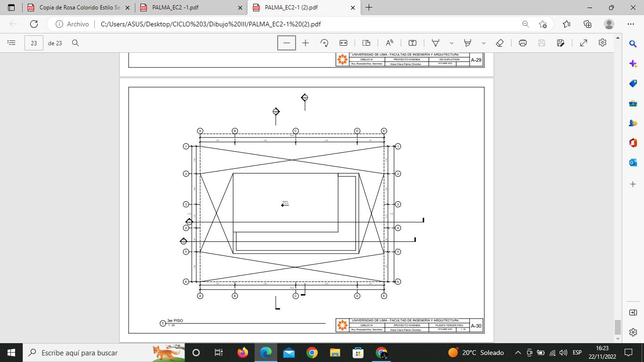This screenshot has height=362, width=644.
Task: Open the Favorites list
Action: (x=567, y=24)
